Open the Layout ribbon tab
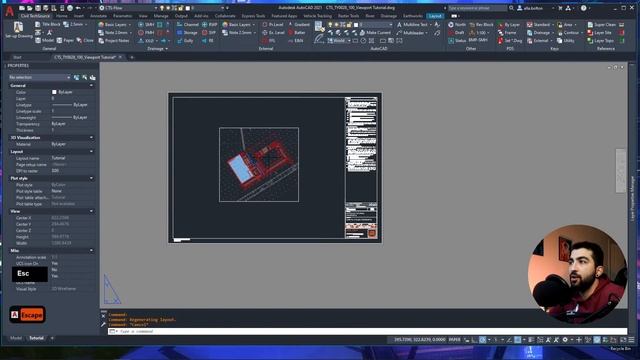 (435, 16)
